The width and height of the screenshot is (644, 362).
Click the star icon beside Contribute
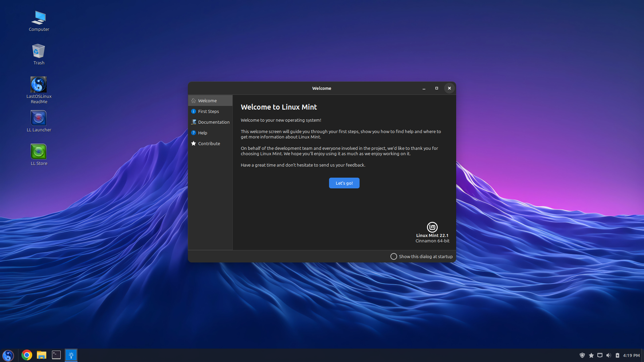(x=194, y=143)
